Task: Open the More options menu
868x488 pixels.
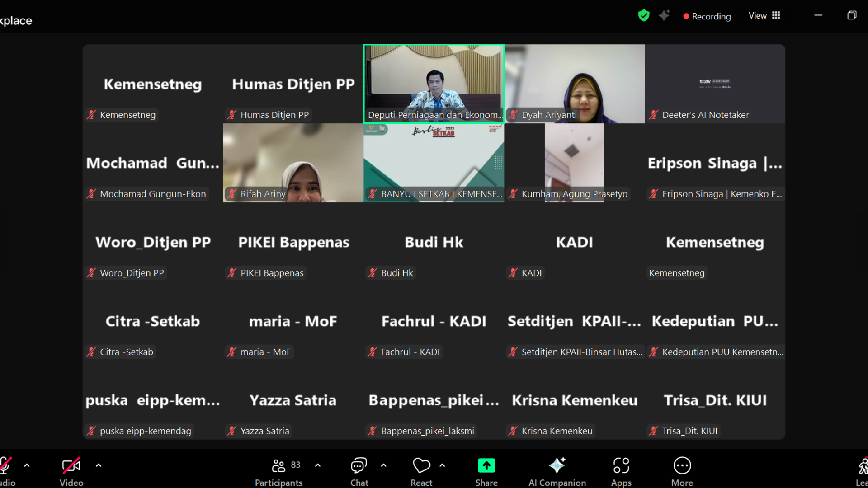Action: (682, 472)
